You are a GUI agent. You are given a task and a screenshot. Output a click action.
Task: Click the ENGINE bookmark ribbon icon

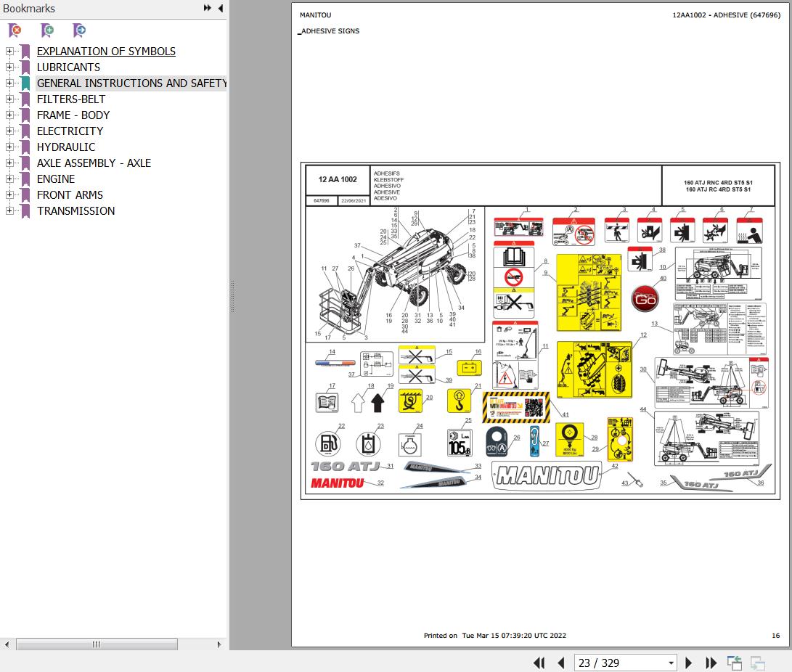(25, 179)
